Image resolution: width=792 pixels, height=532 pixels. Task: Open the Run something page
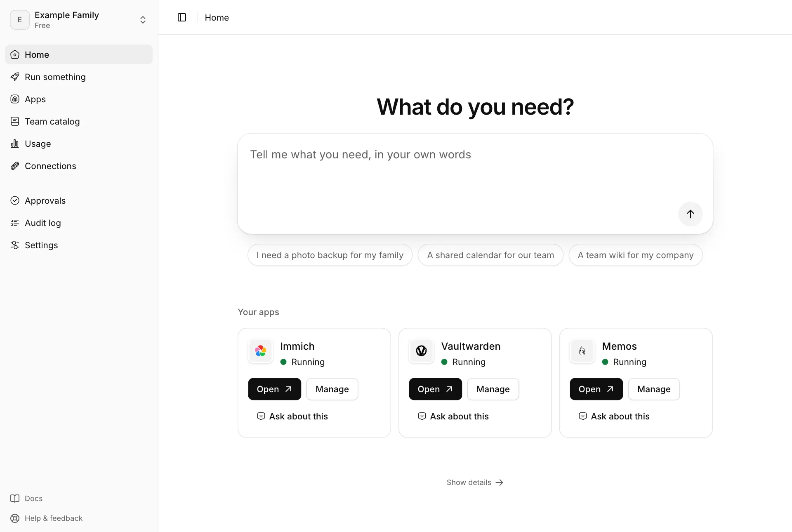point(79,77)
